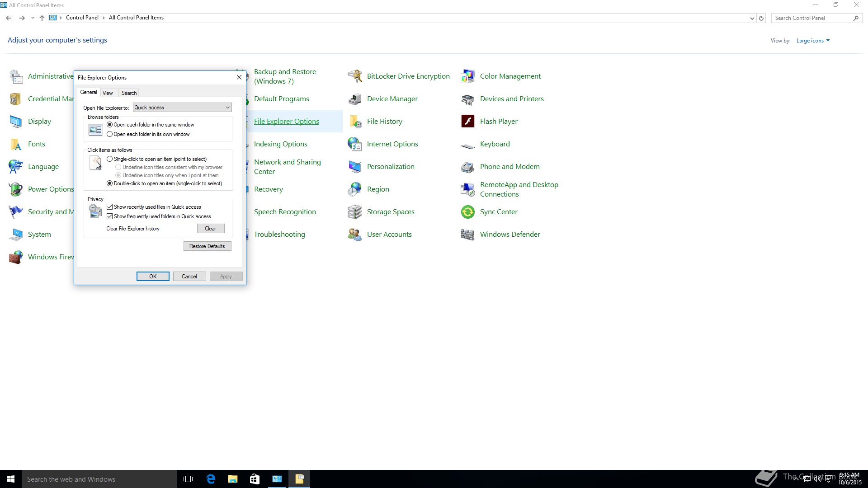
Task: Open the Power Options icon
Action: [x=16, y=189]
